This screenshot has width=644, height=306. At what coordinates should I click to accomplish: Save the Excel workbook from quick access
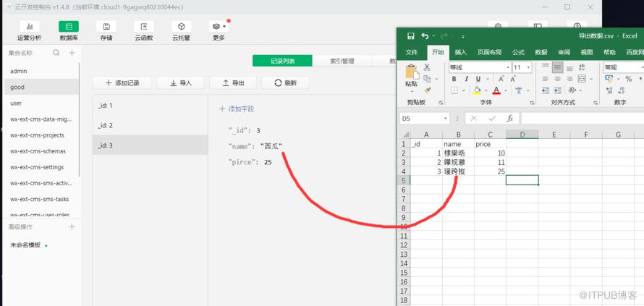[x=411, y=36]
